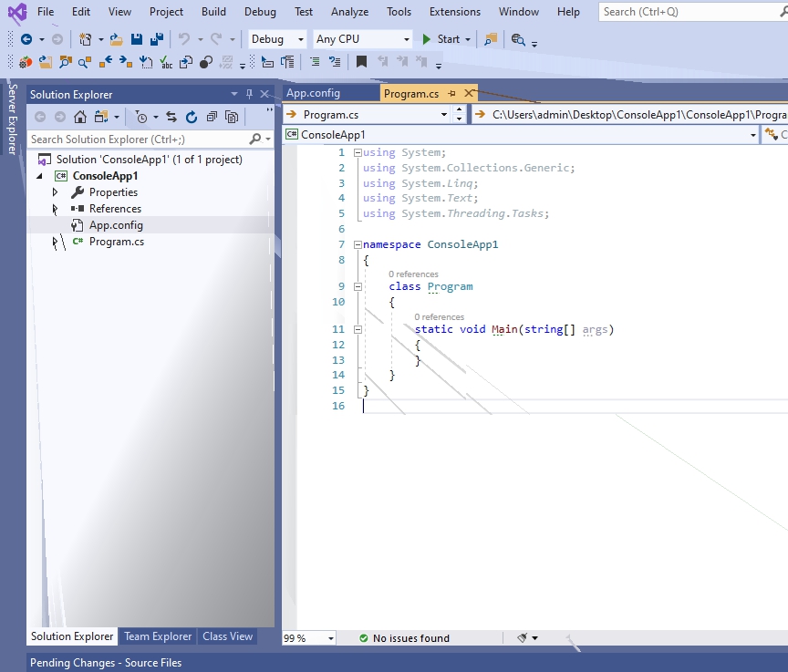The image size is (788, 672).
Task: Click the Start debugging button
Action: [441, 39]
